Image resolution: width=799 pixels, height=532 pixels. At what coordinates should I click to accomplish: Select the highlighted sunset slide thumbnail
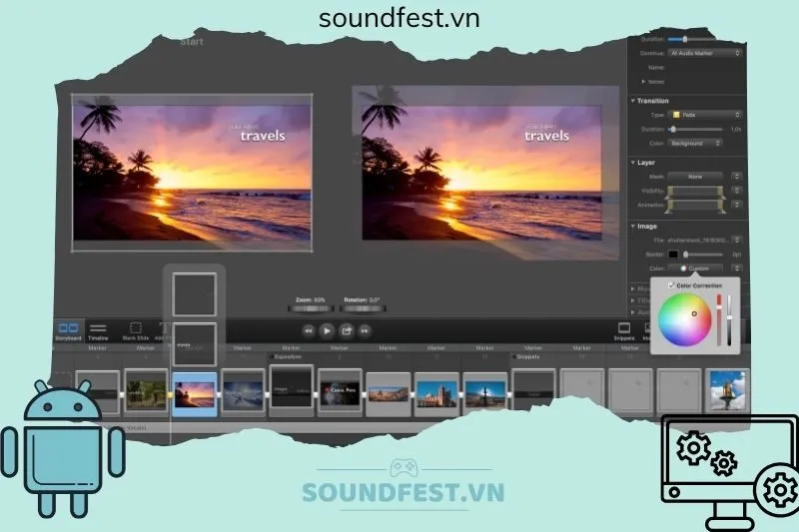[194, 392]
